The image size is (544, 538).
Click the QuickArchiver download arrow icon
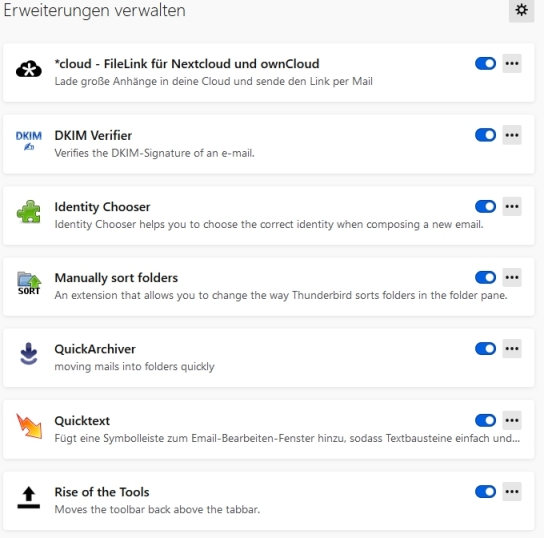coord(29,354)
